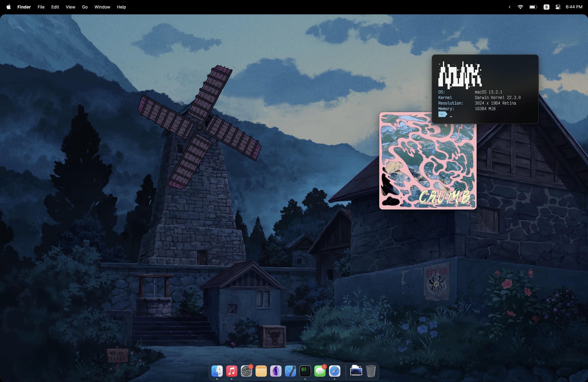Open the Window menu
588x382 pixels.
click(102, 7)
